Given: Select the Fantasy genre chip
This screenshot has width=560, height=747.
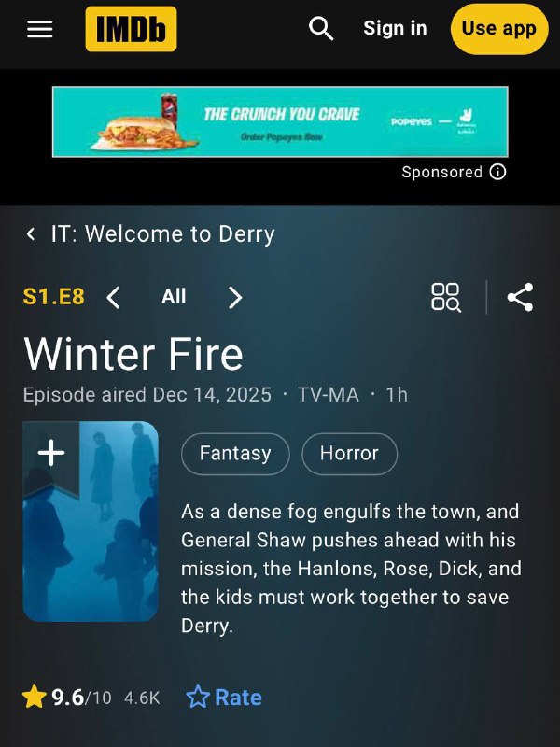Looking at the screenshot, I should tap(235, 454).
